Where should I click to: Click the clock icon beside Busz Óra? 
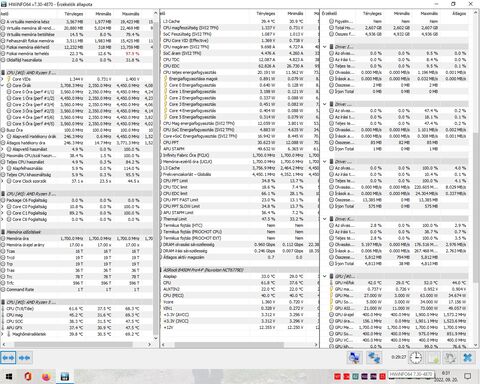click(3, 130)
